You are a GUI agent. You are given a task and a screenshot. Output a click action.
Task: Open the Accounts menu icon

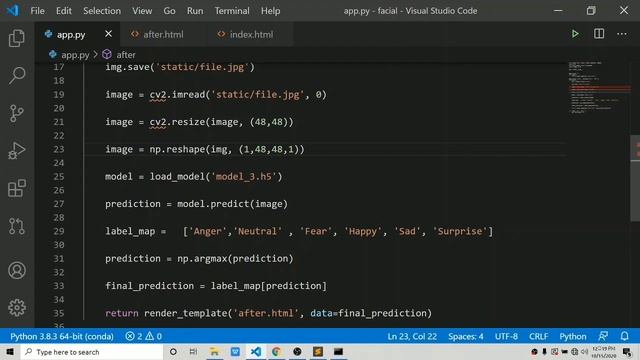point(17,270)
